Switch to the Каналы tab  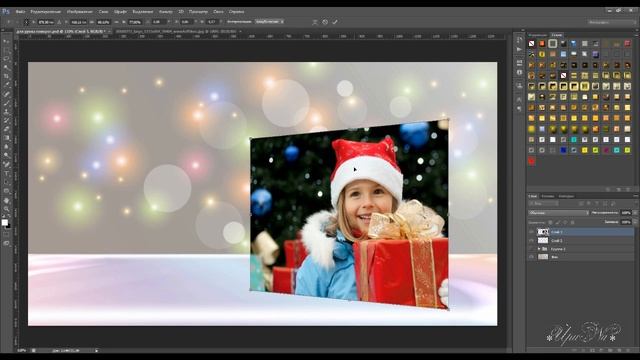pyautogui.click(x=548, y=196)
